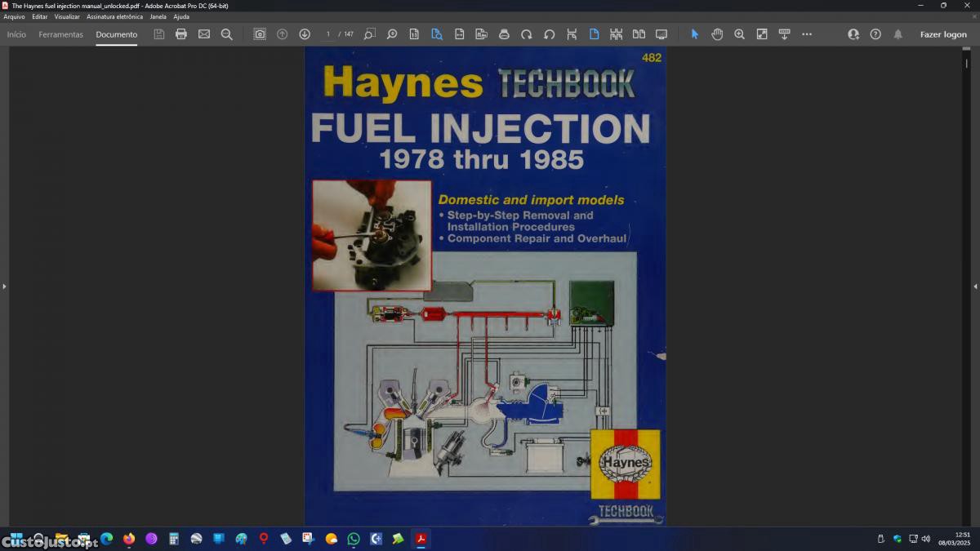Open the Visualizar menu
This screenshot has height=551, width=980.
click(x=67, y=16)
